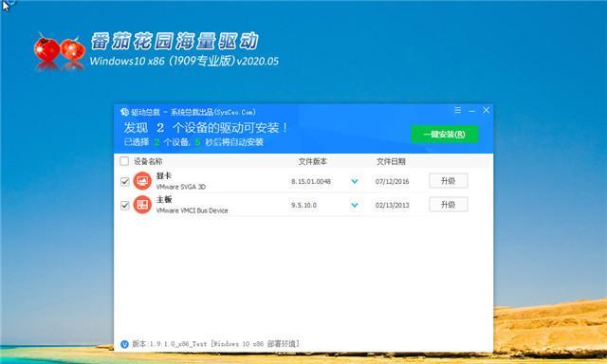Uncheck the VMware SVGA 3D checkbox
The width and height of the screenshot is (607, 364).
click(x=124, y=181)
